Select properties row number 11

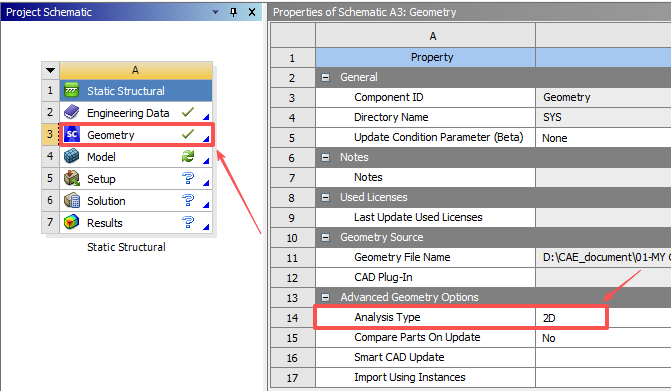coord(293,258)
